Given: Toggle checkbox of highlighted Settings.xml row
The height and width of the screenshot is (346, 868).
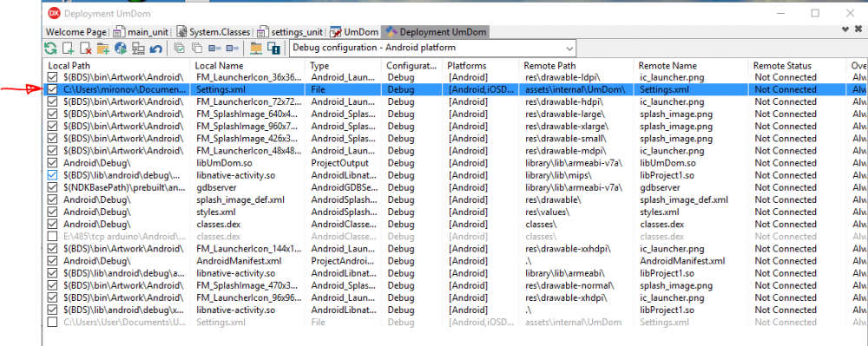Looking at the screenshot, I should pos(52,89).
